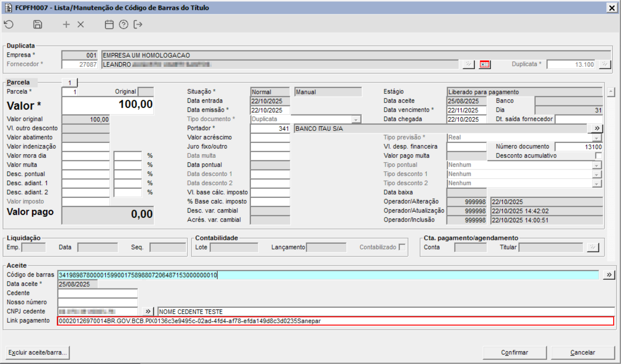Click the Data desconto 1 field
Screen dimensions: 621x364
tap(270, 174)
